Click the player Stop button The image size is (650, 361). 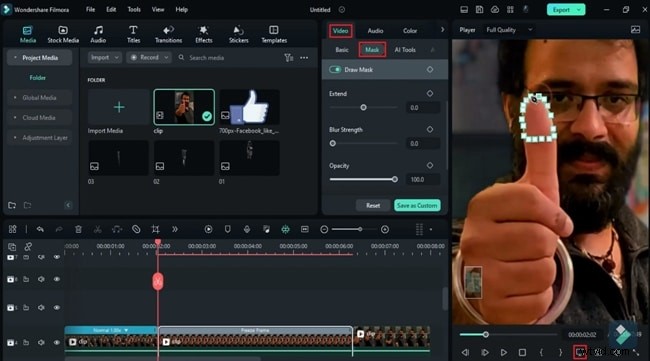(x=522, y=352)
